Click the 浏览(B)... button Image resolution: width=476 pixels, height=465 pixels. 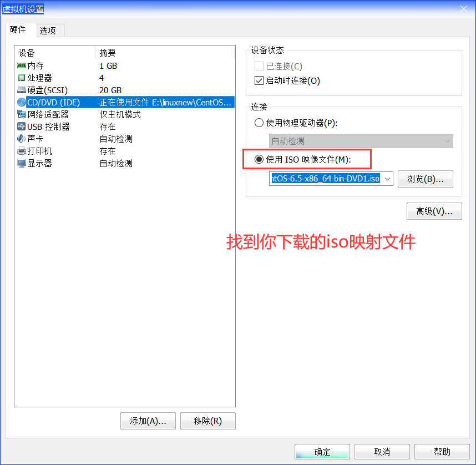(426, 179)
